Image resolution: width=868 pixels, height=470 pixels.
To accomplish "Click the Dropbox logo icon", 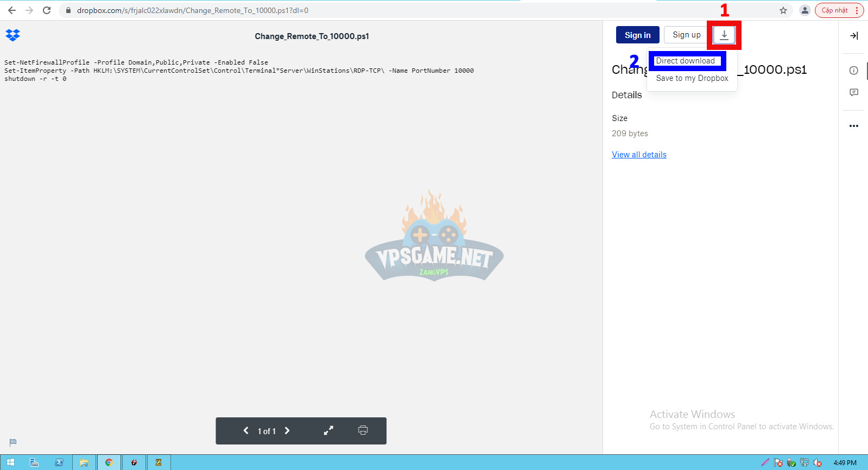I will click(12, 35).
